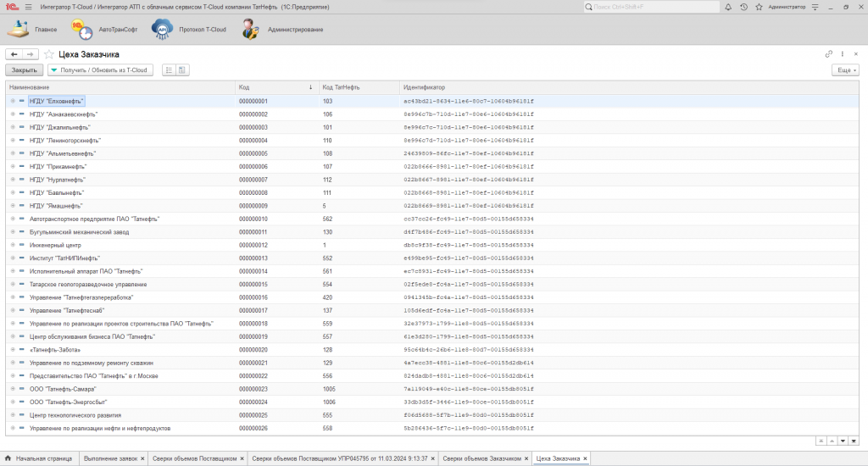Open the main hamburger menu
This screenshot has height=466, width=868.
28,7
